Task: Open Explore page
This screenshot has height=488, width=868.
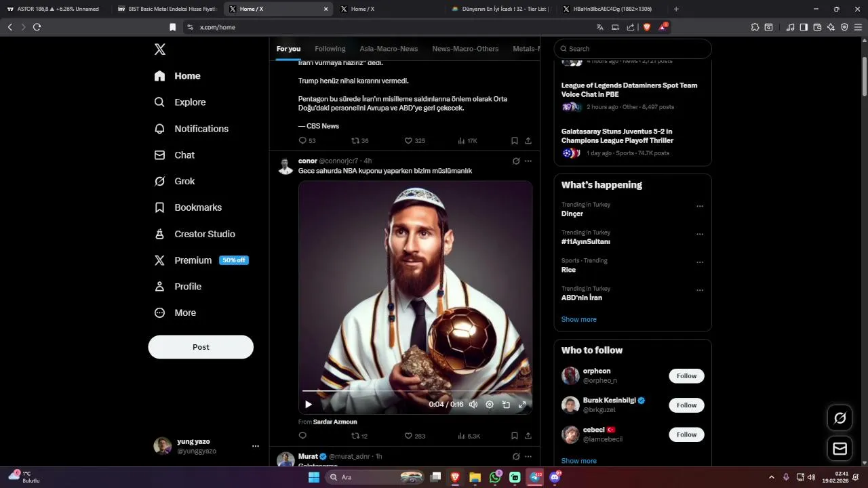Action: coord(180,102)
